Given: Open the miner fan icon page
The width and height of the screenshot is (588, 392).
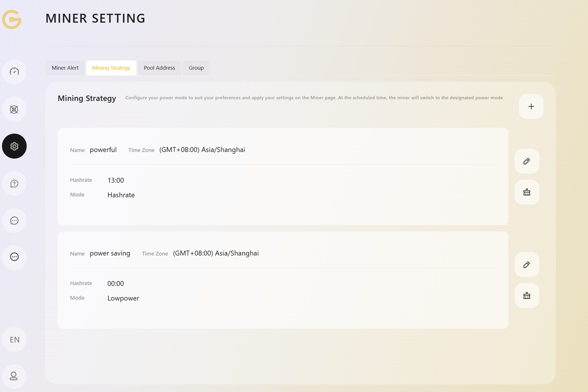Looking at the screenshot, I should point(14,109).
